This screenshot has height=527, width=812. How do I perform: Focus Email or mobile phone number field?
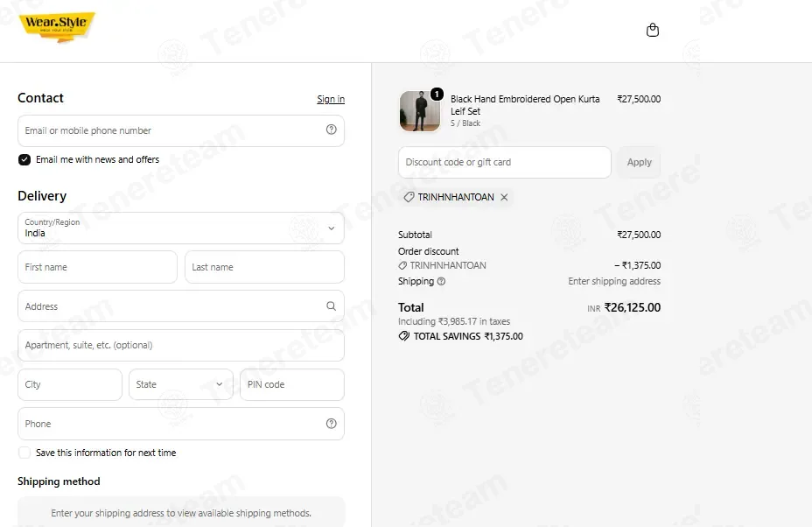pyautogui.click(x=181, y=130)
